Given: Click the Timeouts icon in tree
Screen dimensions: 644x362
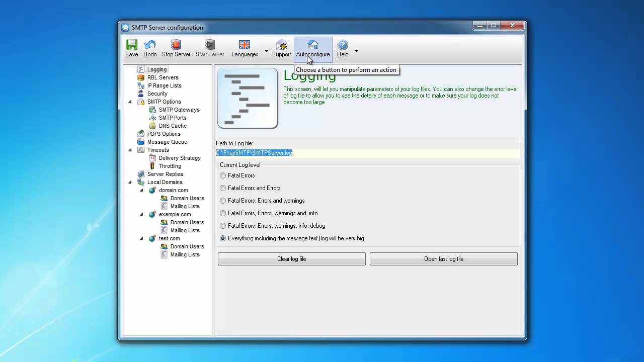Looking at the screenshot, I should coord(141,150).
